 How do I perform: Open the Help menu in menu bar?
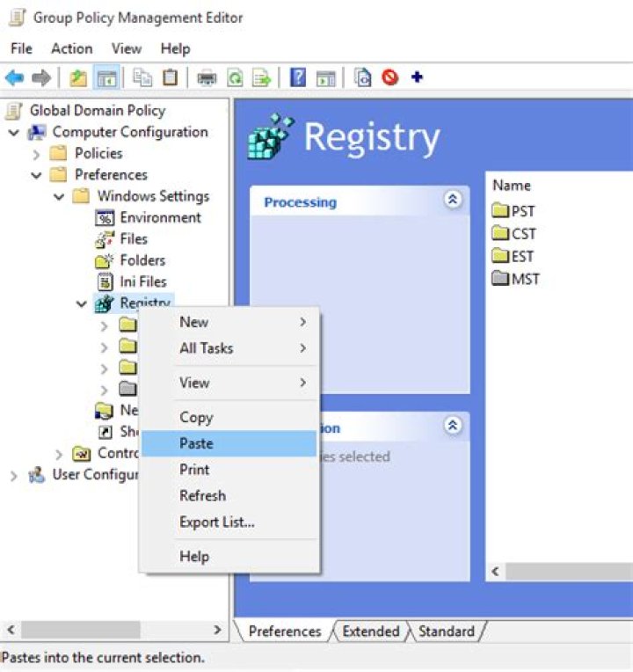coord(175,48)
